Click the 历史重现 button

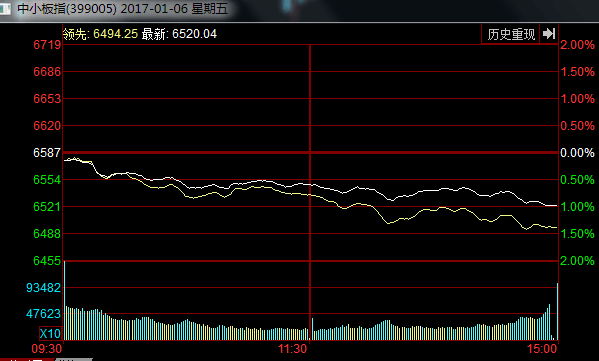click(511, 34)
